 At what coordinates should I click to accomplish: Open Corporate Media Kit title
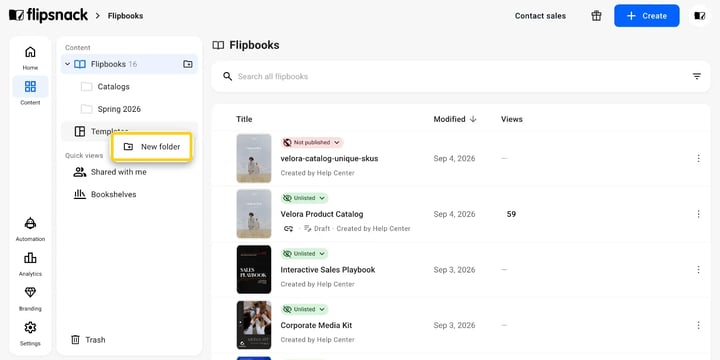click(x=316, y=325)
